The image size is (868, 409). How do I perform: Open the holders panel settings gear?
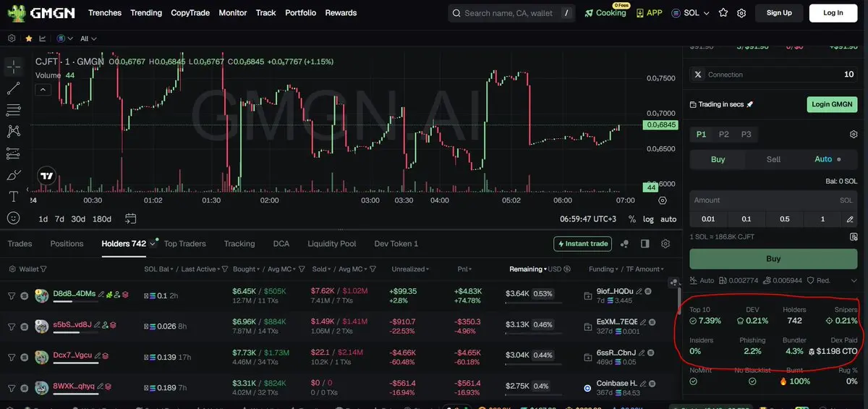coord(665,244)
